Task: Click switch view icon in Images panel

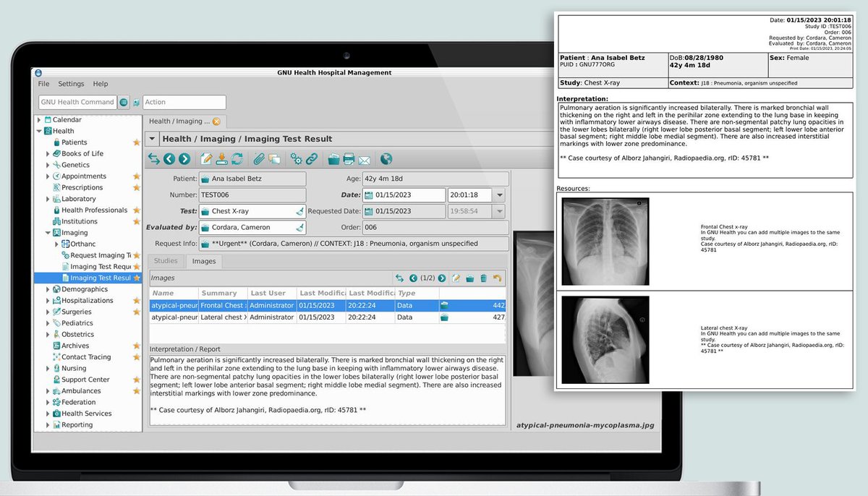Action: point(399,278)
